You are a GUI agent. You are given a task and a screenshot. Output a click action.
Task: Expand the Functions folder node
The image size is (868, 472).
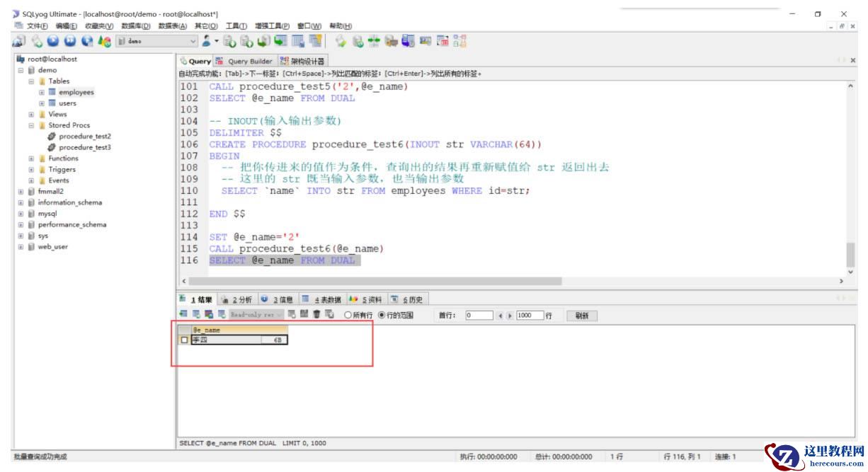[31, 159]
